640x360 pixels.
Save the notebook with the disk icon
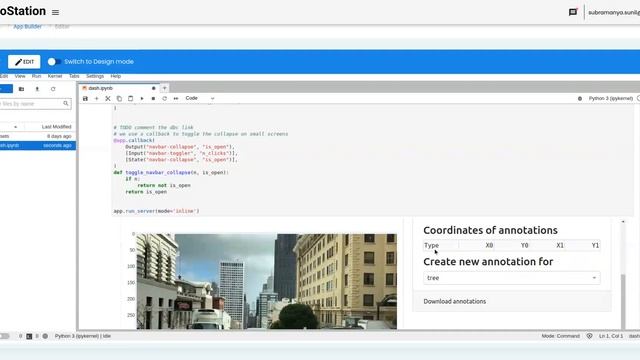pyautogui.click(x=85, y=98)
